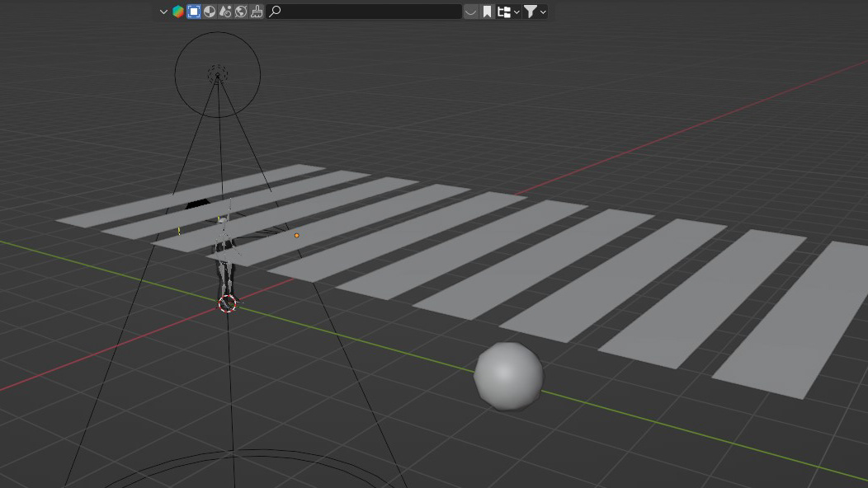Select the brush asset type icon
The height and width of the screenshot is (488, 868).
(x=257, y=12)
